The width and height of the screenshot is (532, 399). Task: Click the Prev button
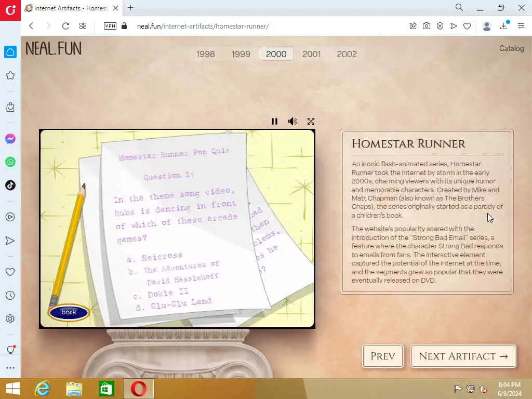coord(383,356)
